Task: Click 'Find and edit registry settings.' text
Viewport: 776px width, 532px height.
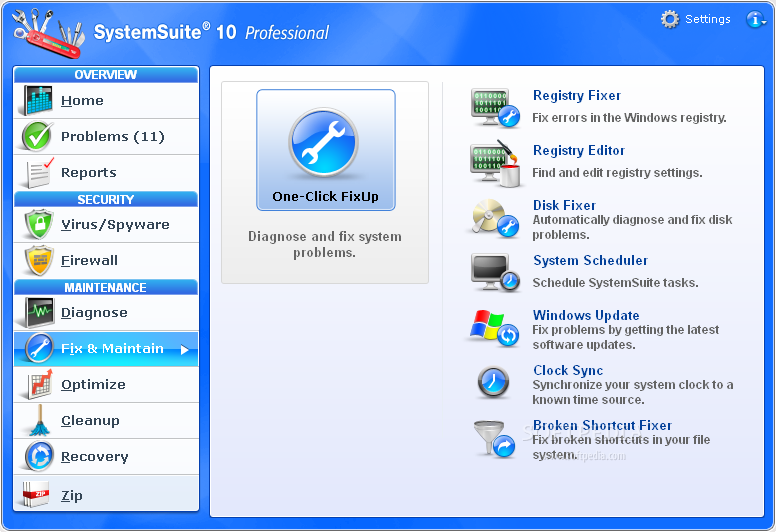Action: 617,173
